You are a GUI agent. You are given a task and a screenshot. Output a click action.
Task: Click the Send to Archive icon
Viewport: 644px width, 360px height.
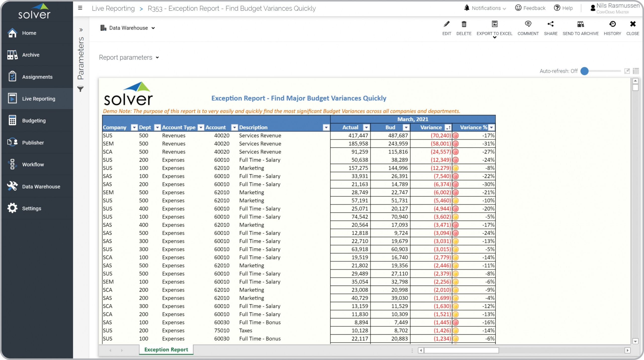point(580,24)
